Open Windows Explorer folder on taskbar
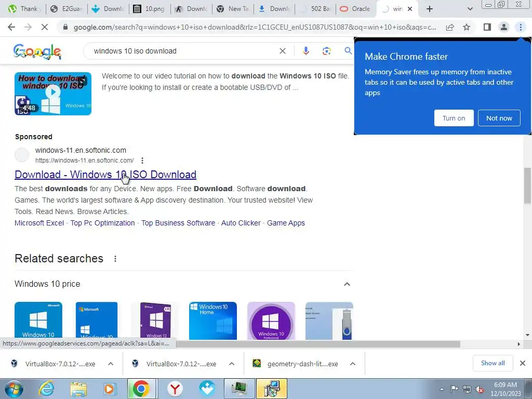532x399 pixels. click(x=78, y=389)
